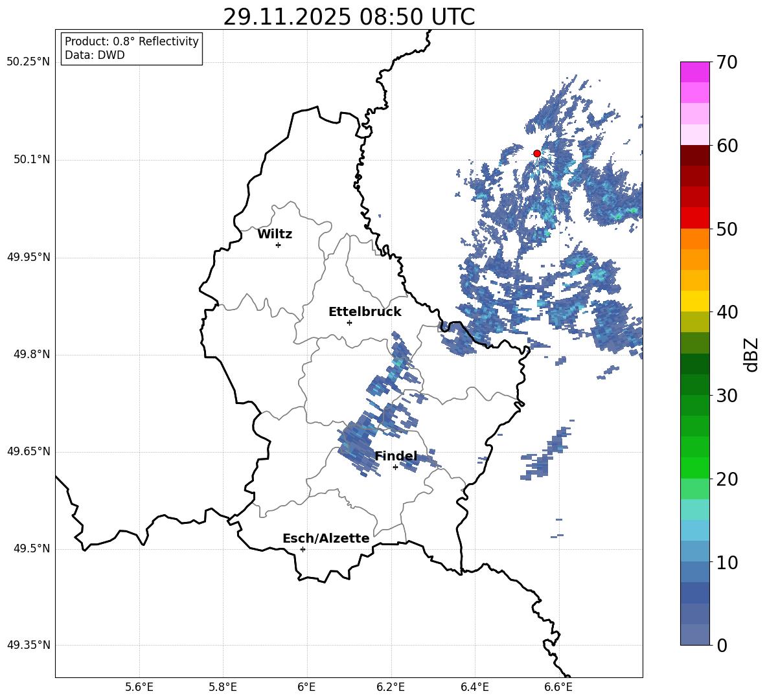Select the Wiltz city label

(x=275, y=234)
